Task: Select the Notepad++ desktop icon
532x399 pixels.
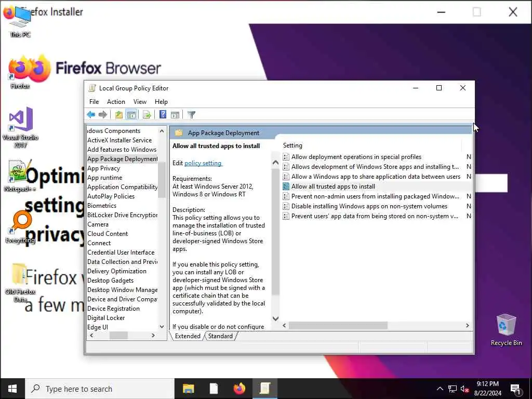Action: point(20,176)
